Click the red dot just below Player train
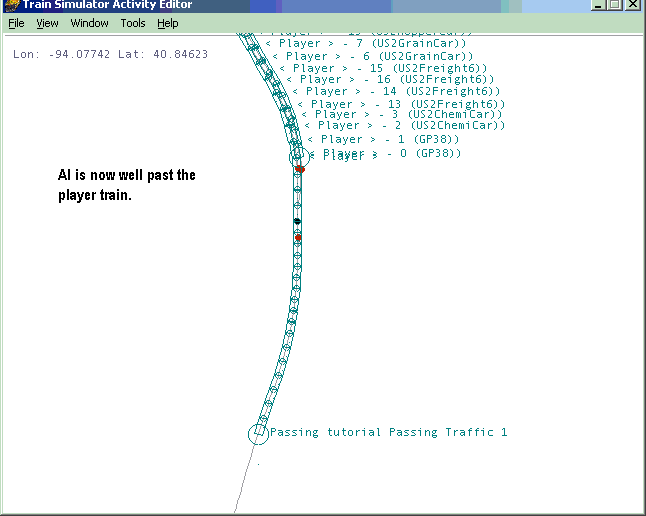The image size is (646, 516). pyautogui.click(x=300, y=169)
